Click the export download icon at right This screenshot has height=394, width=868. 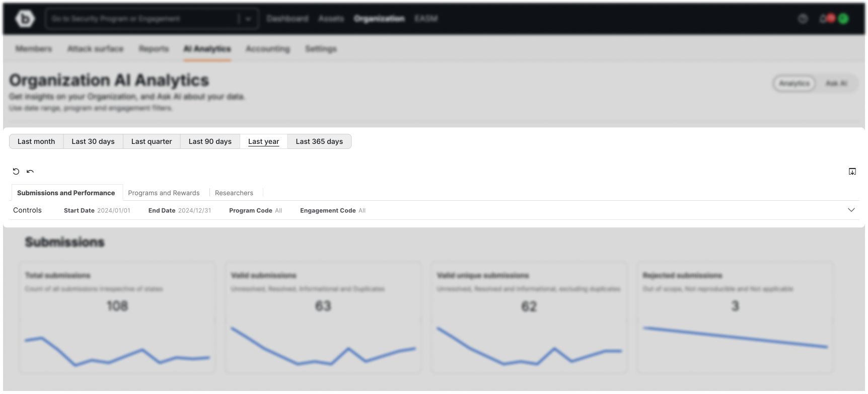click(x=852, y=172)
